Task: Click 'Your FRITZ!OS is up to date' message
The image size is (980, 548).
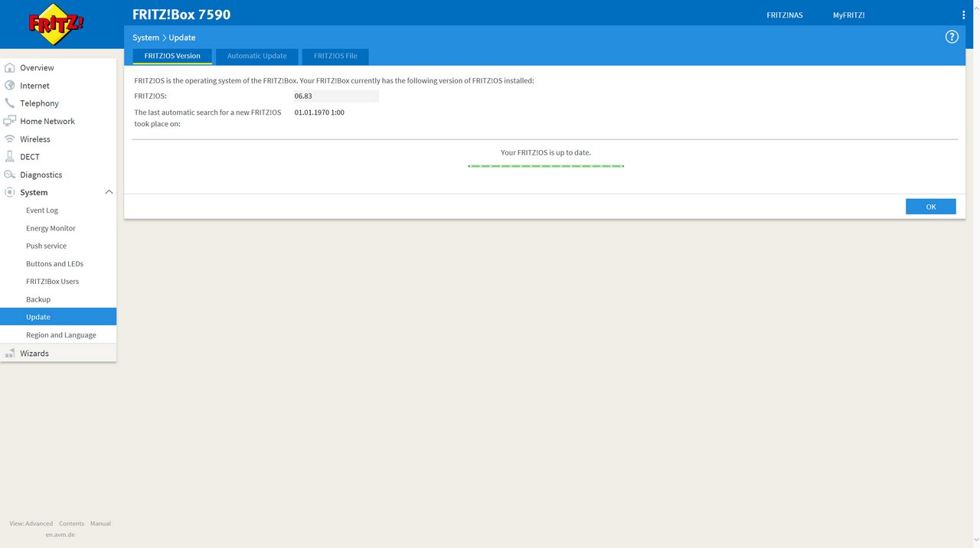Action: (x=546, y=152)
